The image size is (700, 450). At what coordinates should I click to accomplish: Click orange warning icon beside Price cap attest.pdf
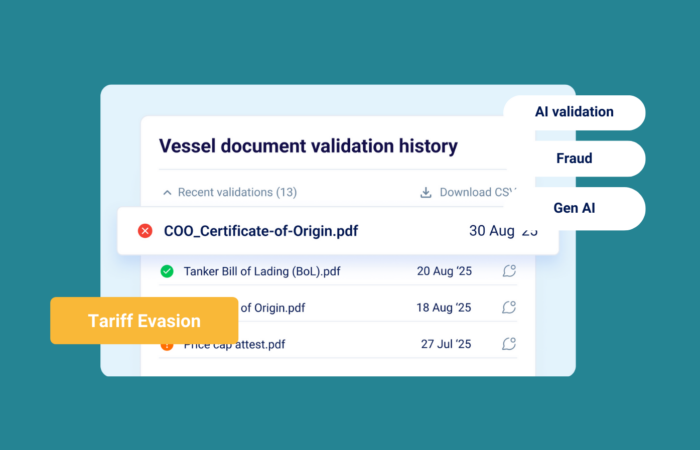tap(167, 347)
